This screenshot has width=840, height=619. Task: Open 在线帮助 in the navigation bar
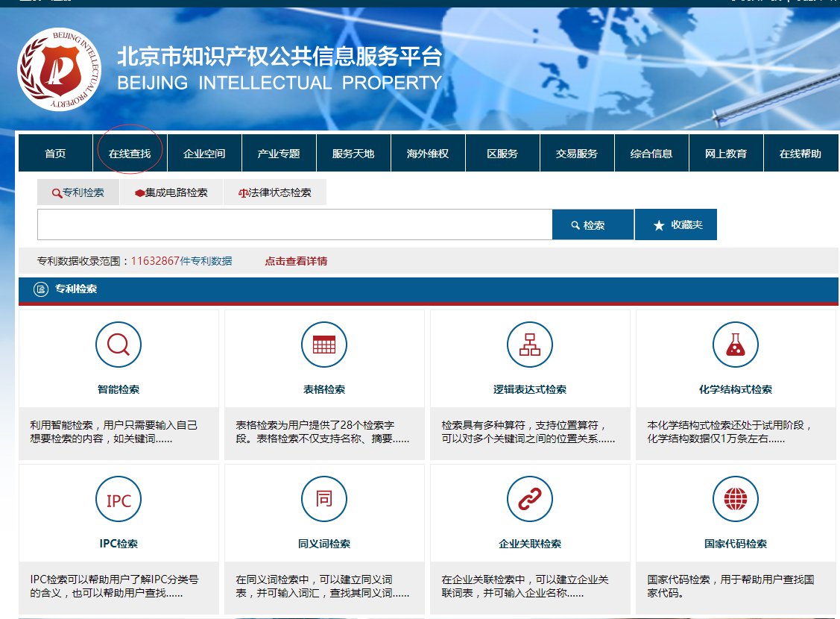click(800, 154)
